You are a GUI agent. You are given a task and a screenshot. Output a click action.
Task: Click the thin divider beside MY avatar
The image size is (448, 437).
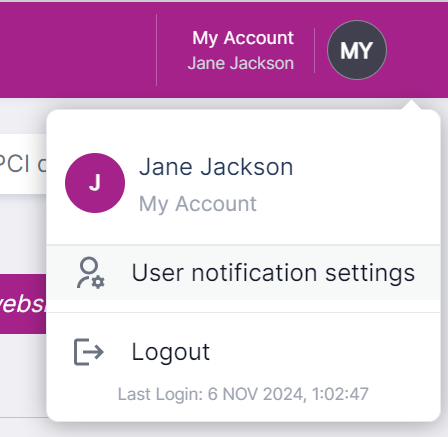[314, 50]
